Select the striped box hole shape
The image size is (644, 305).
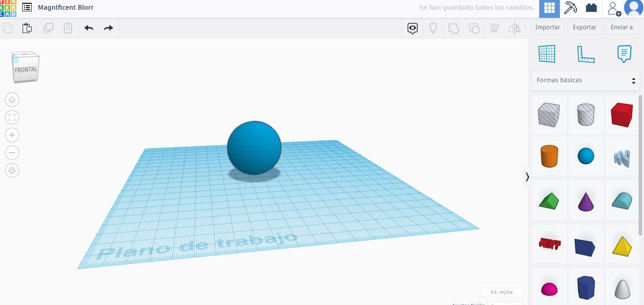point(549,115)
